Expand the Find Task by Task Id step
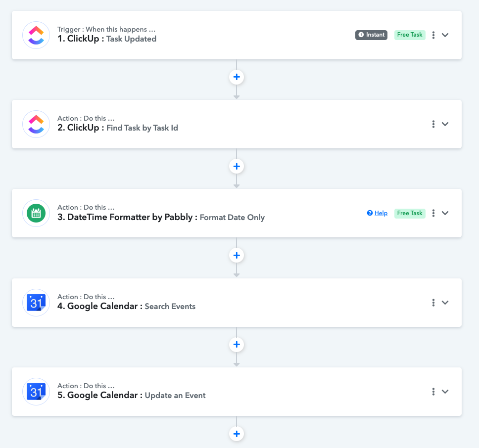 pos(445,124)
